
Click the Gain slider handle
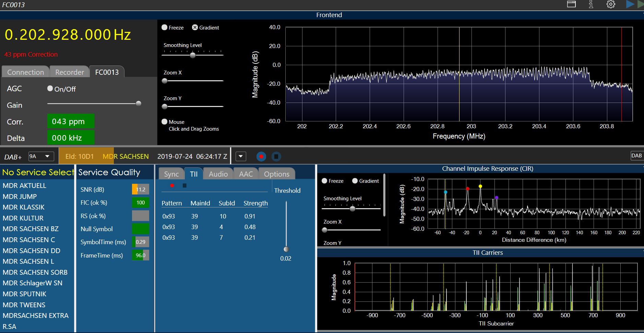(x=139, y=103)
